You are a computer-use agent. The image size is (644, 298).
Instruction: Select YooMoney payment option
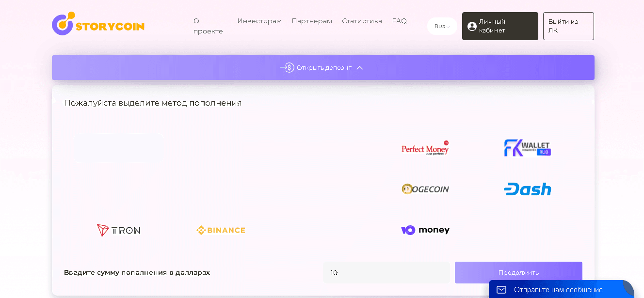pyautogui.click(x=425, y=230)
